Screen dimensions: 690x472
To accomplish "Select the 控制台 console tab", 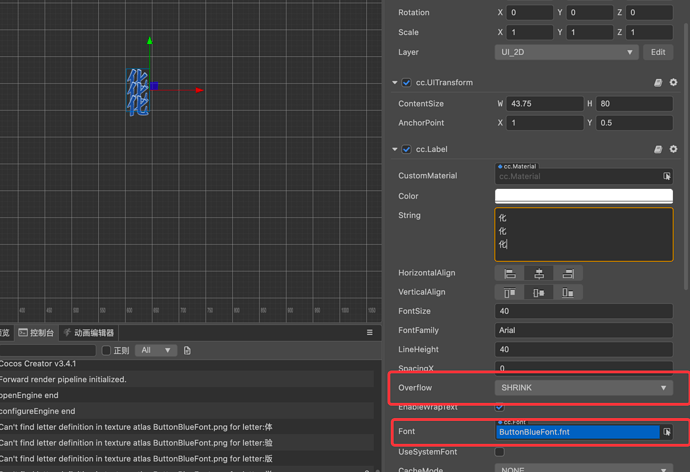I will (37, 333).
